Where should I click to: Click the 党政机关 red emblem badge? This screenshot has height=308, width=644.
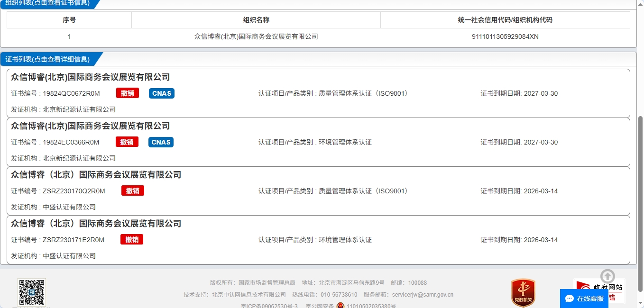[x=523, y=293]
